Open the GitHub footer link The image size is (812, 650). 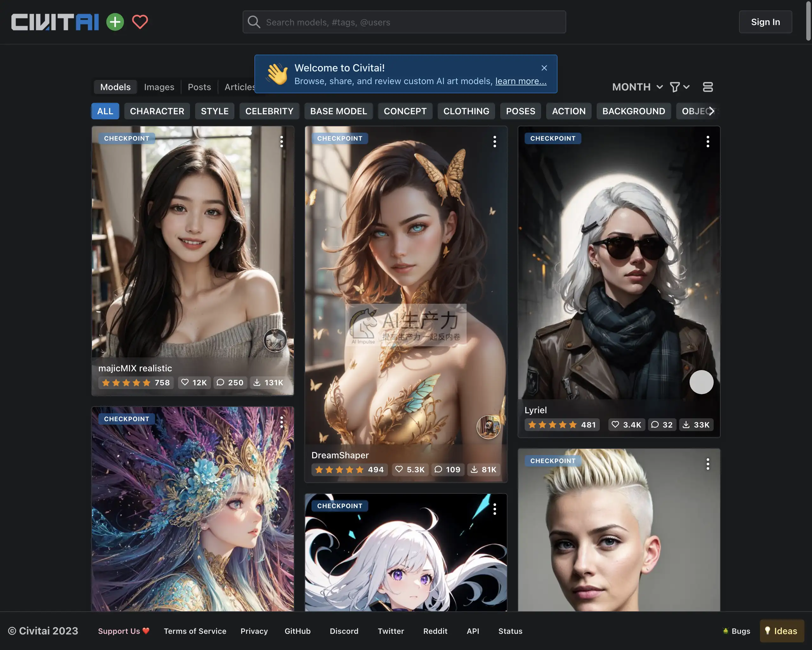tap(298, 631)
